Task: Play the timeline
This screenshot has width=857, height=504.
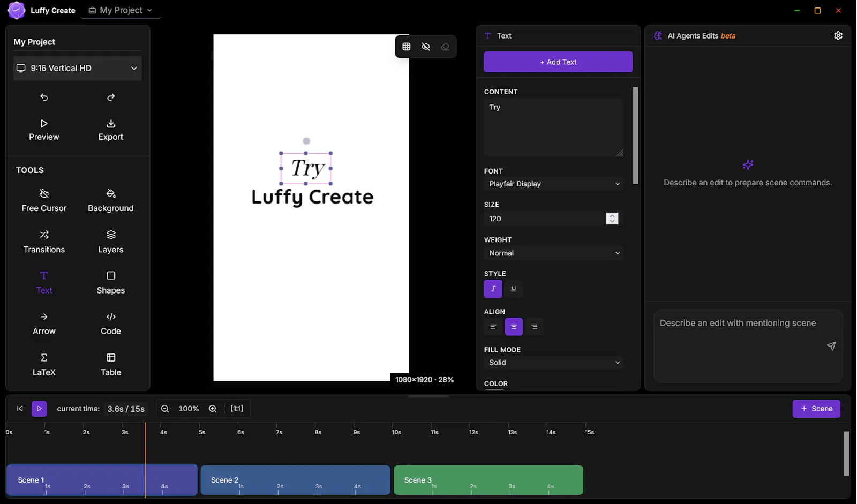Action: tap(39, 409)
